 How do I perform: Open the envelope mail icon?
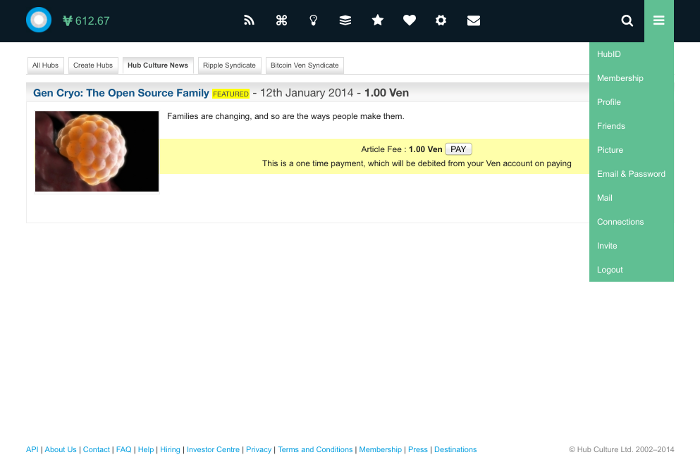[473, 20]
